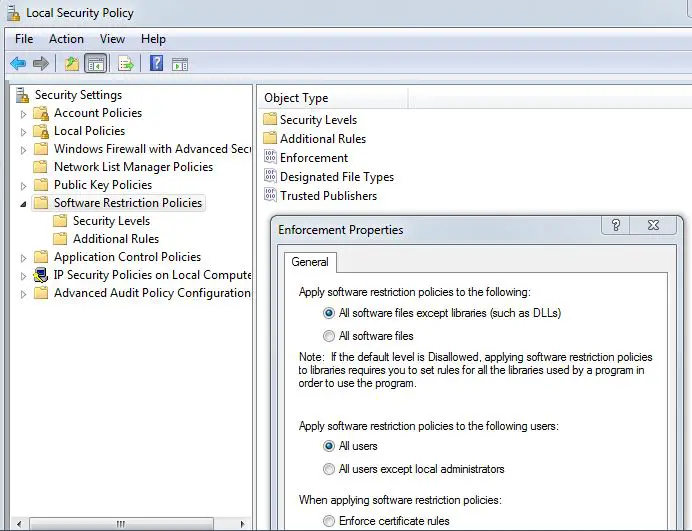Click the Trusted Publishers label in object list

(x=328, y=196)
